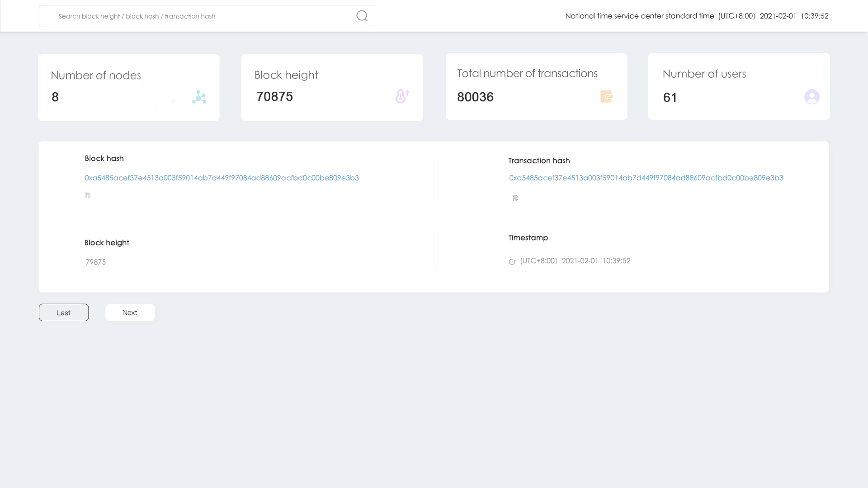
Task: Select the Number of users card
Action: click(x=739, y=86)
